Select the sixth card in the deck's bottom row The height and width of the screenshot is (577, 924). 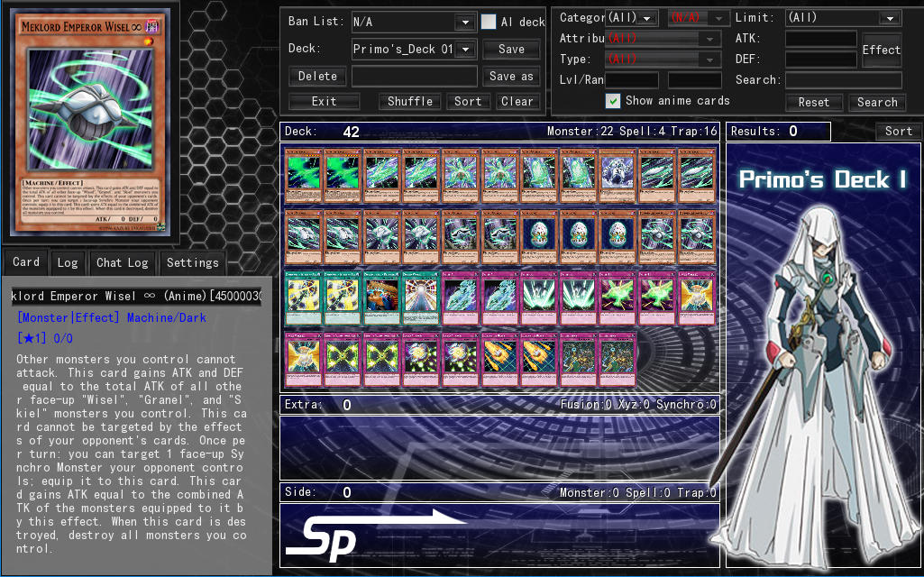[x=499, y=359]
